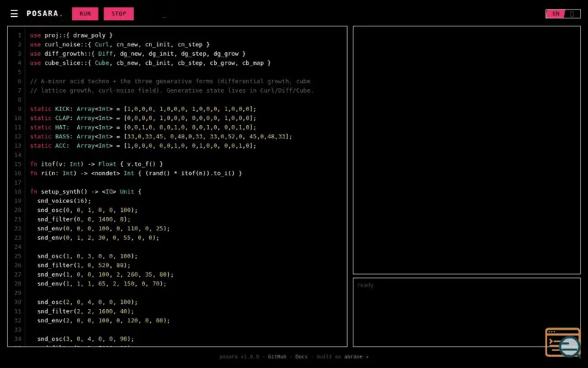Click the 'fn setup_synth()' declaration line
Image resolution: width=588 pixels, height=368 pixels.
(x=85, y=191)
